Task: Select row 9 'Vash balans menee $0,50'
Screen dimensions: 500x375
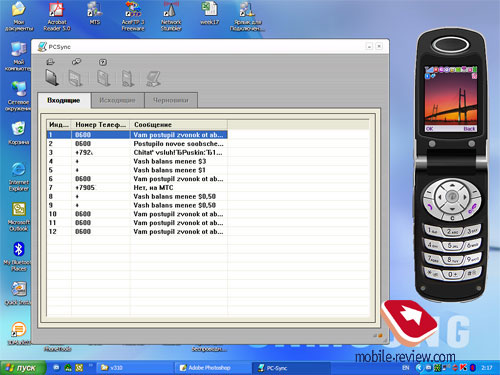Action: pos(137,205)
